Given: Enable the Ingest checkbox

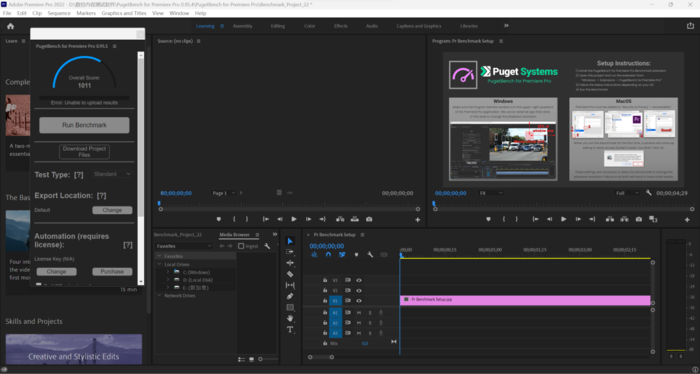Looking at the screenshot, I should [x=241, y=246].
